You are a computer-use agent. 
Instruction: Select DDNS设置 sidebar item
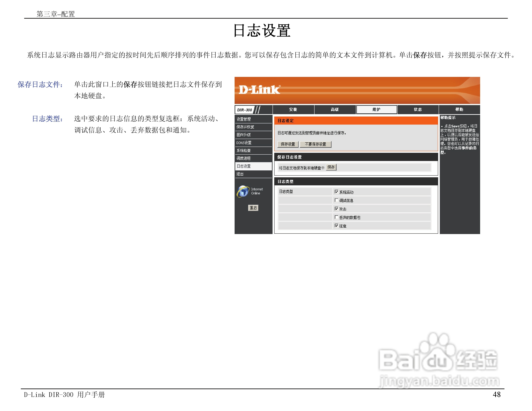(x=244, y=143)
